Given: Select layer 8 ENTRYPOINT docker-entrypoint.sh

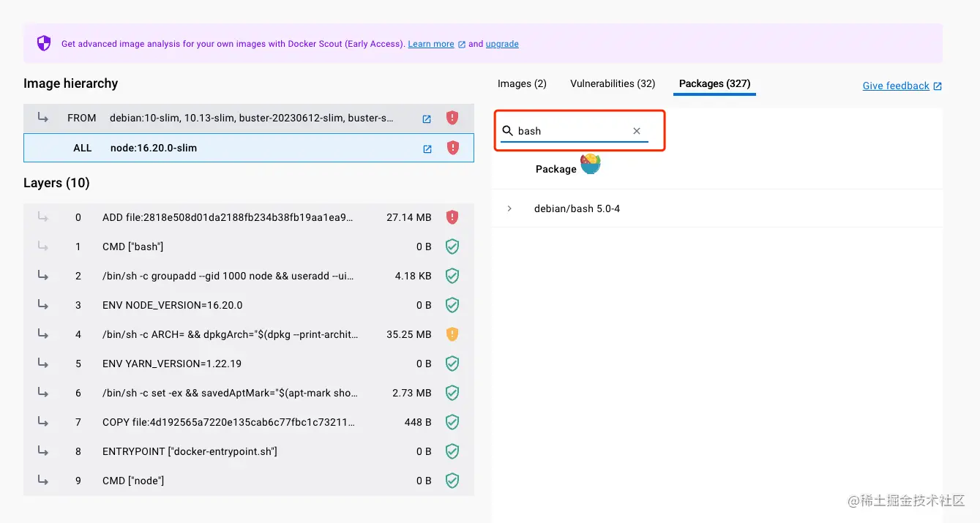Looking at the screenshot, I should [x=249, y=451].
